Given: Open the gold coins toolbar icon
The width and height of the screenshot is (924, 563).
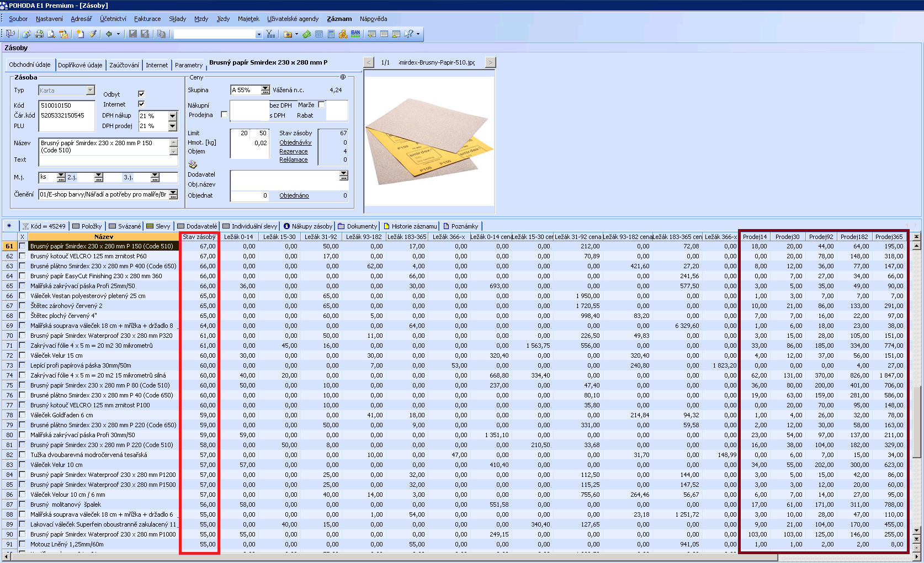Looking at the screenshot, I should point(343,34).
